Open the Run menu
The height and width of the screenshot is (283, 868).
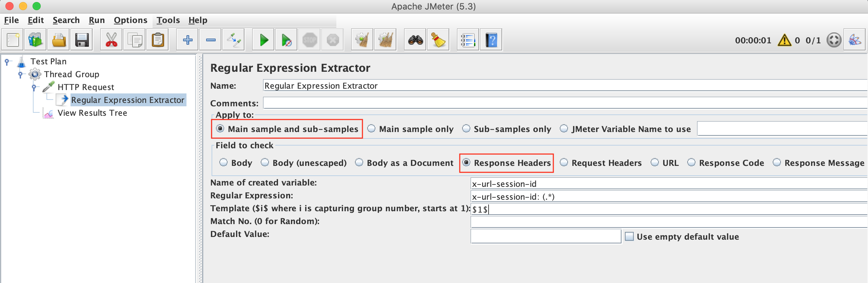point(97,20)
